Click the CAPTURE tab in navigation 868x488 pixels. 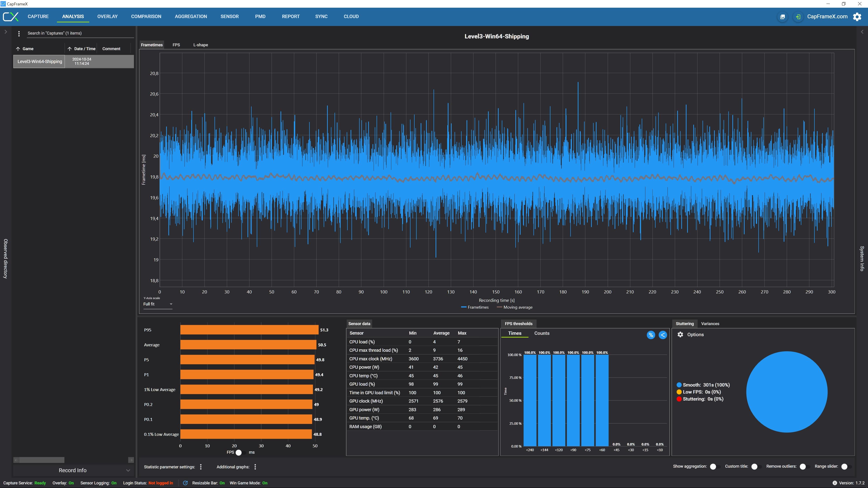pos(38,16)
